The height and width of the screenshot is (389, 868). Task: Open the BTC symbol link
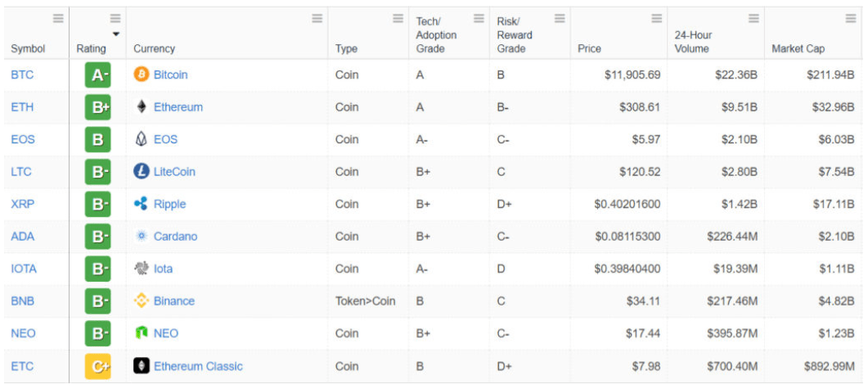(22, 75)
